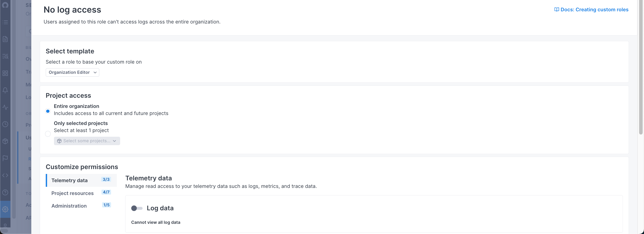Open alerts via the bell icon
644x234 pixels.
(5, 90)
